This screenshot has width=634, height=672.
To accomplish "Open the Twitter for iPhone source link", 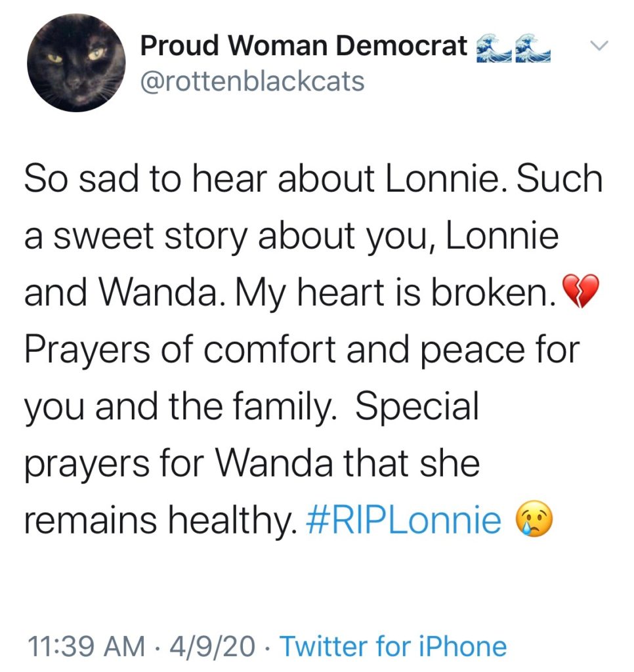I will coord(393,646).
